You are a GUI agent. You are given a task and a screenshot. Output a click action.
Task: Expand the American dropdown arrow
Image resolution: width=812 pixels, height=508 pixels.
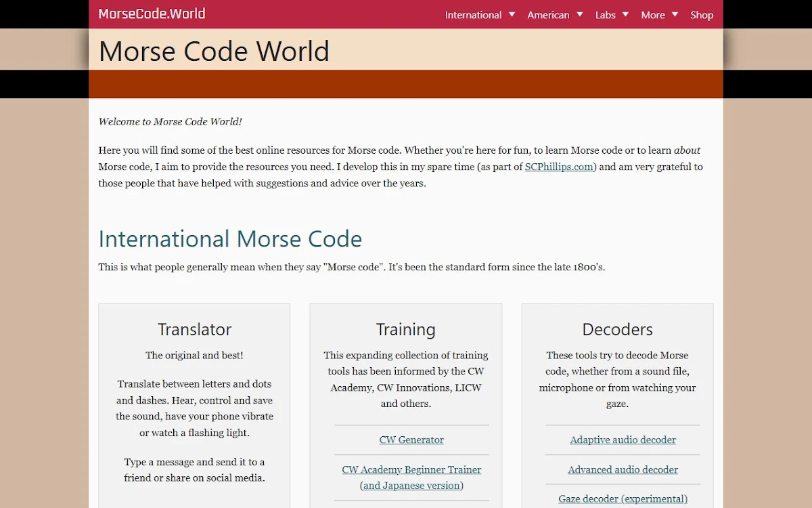[579, 14]
